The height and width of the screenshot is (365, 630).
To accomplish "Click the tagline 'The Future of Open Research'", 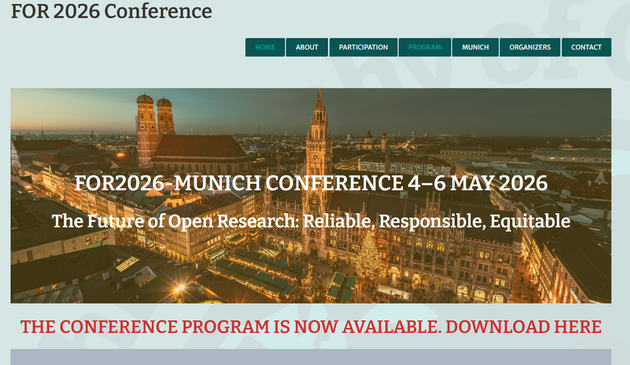I will click(311, 221).
